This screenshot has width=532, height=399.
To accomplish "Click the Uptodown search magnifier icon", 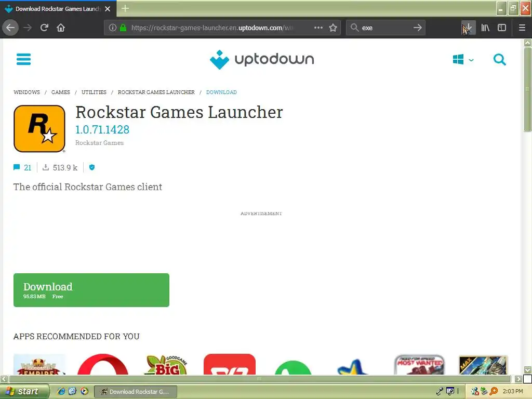I will 499,60.
